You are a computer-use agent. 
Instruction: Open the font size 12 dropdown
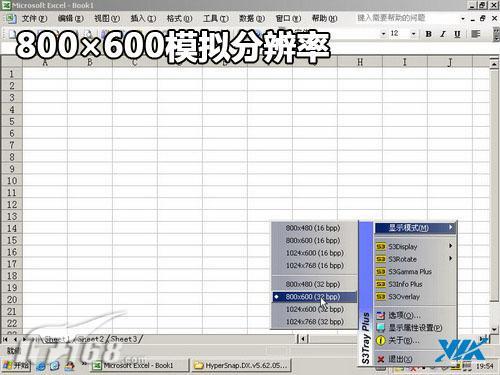point(413,34)
